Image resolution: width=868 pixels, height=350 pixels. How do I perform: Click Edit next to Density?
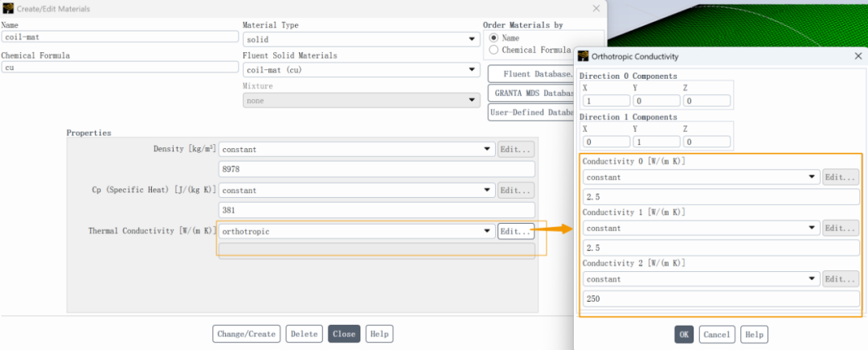516,150
